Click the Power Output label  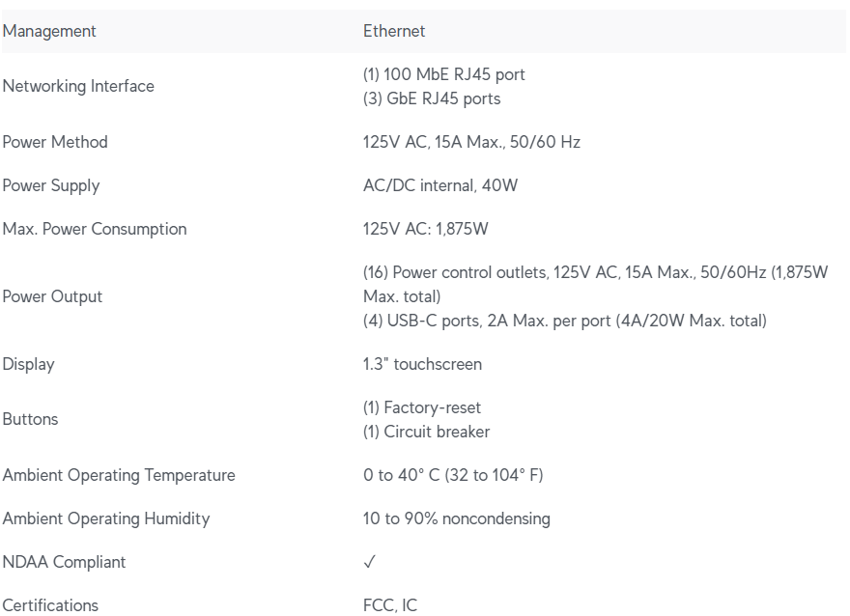(52, 296)
